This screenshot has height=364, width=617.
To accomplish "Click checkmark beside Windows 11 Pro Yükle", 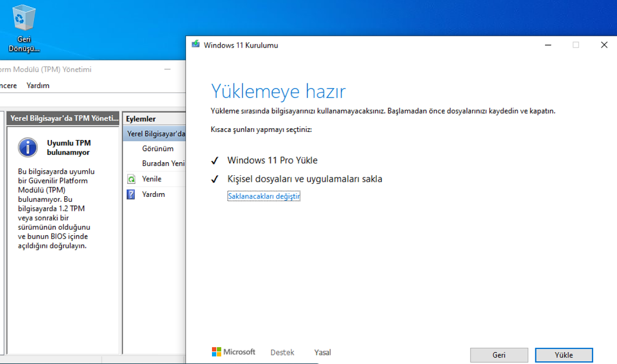I will [x=215, y=161].
